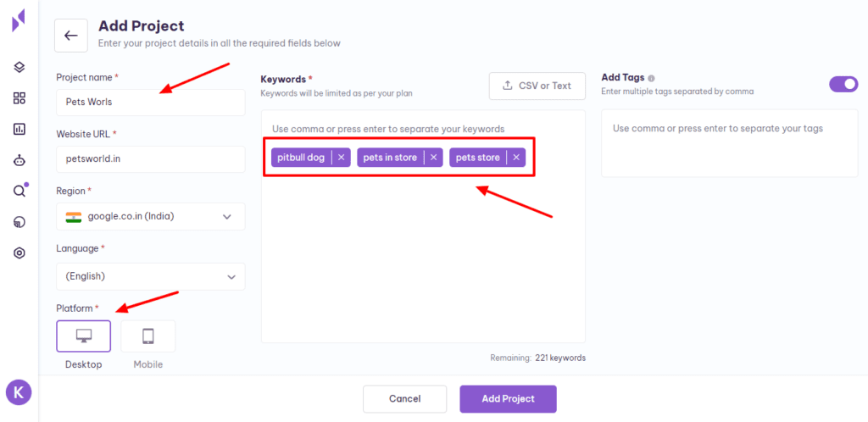The image size is (868, 422).
Task: Open the chart reports icon in sidebar
Action: click(x=19, y=129)
